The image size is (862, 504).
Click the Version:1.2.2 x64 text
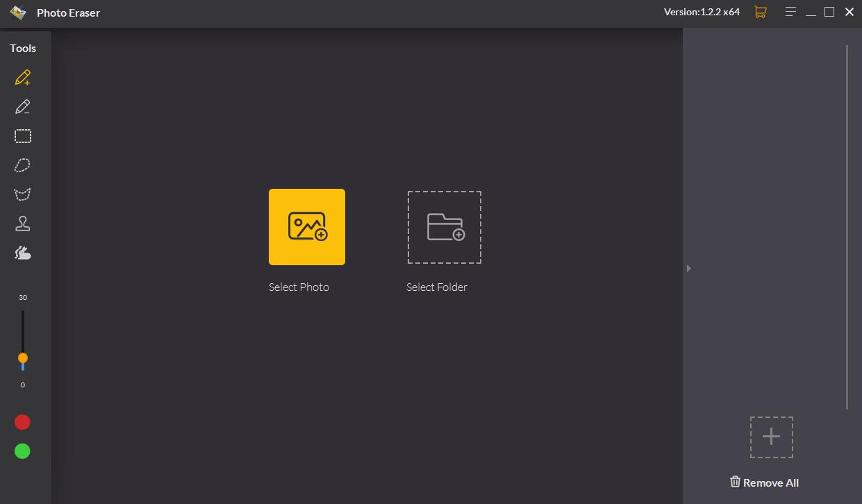[702, 12]
